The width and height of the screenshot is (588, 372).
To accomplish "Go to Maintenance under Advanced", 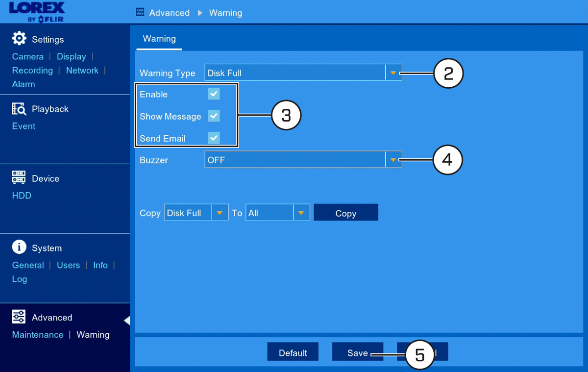I will (38, 335).
